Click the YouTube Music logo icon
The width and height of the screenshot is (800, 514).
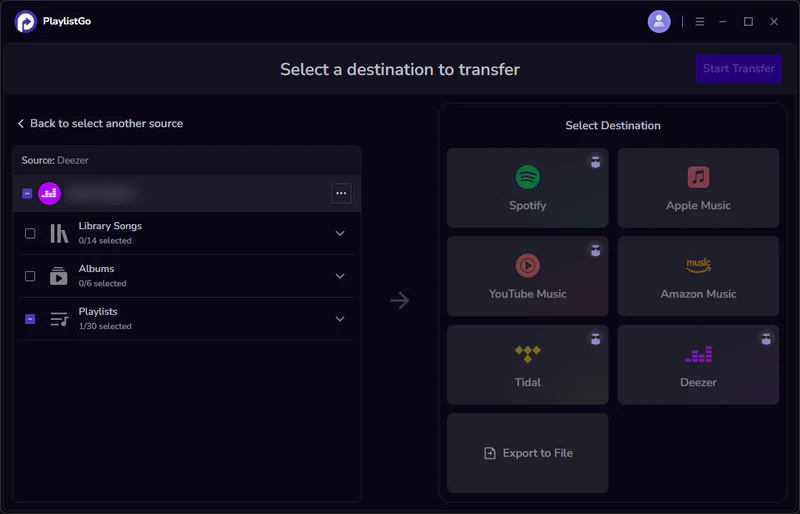[x=528, y=265]
